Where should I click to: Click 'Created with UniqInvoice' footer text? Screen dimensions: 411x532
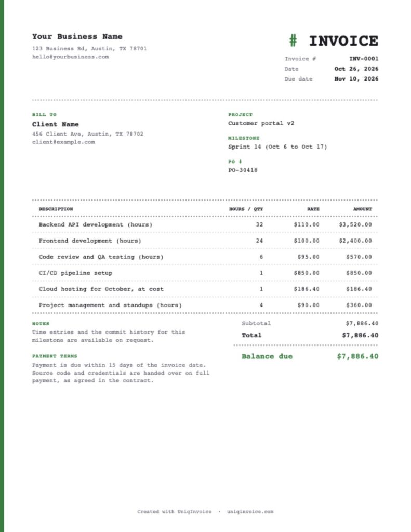(x=175, y=512)
